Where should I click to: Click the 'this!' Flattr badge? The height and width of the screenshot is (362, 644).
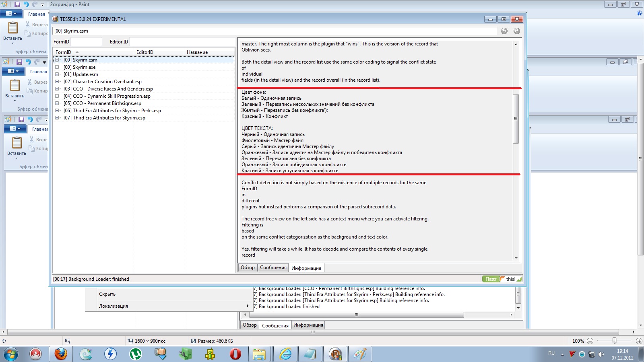511,279
